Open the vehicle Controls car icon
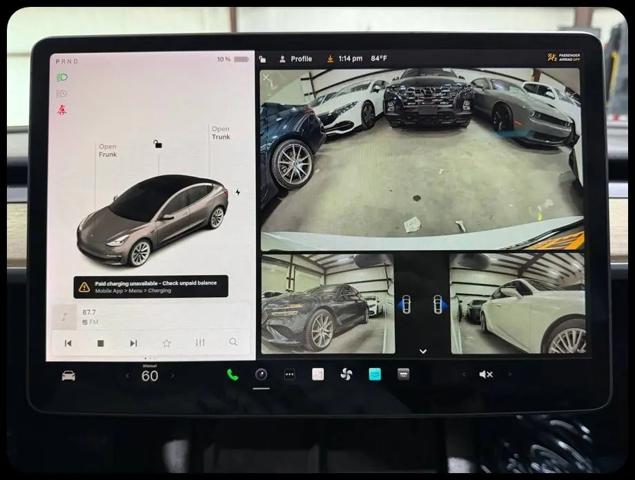Image resolution: width=635 pixels, height=480 pixels. click(68, 376)
